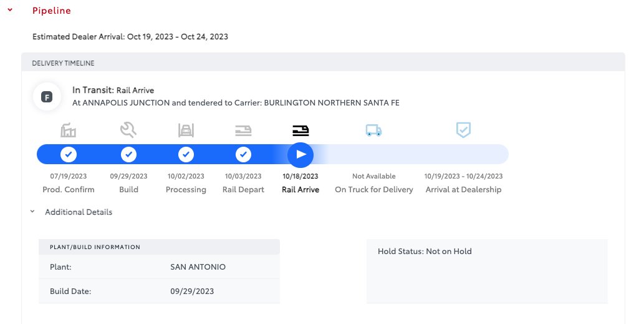Click the Rail Arrive stage label

click(x=300, y=190)
